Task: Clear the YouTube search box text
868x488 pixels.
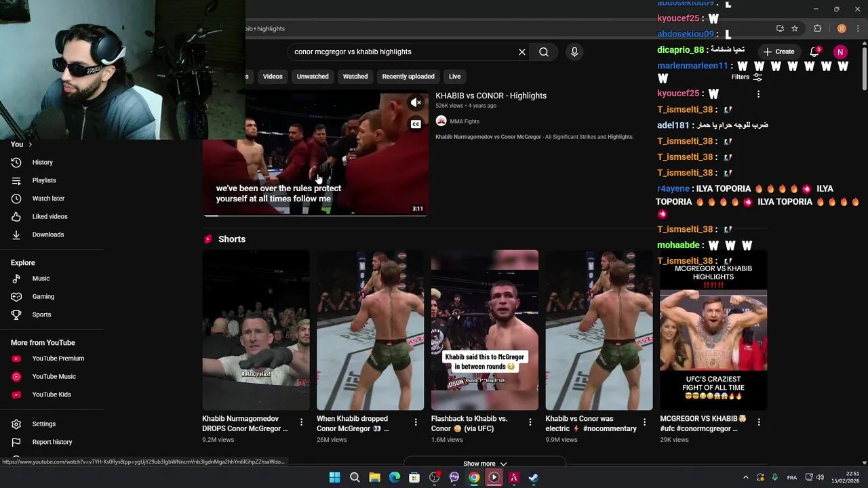Action: click(x=522, y=52)
